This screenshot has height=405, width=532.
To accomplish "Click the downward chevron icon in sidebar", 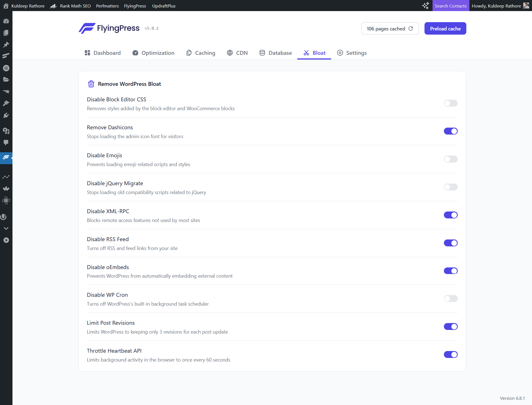I will 6,228.
